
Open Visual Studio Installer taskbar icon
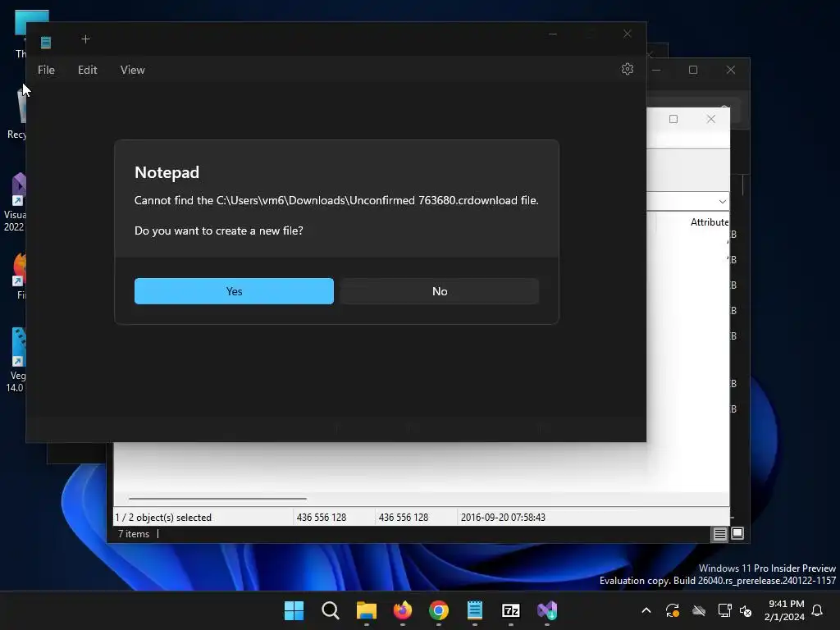[x=547, y=610]
